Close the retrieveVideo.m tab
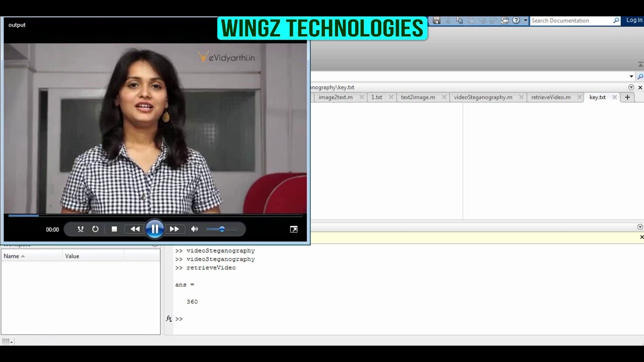This screenshot has height=362, width=644. click(580, 98)
